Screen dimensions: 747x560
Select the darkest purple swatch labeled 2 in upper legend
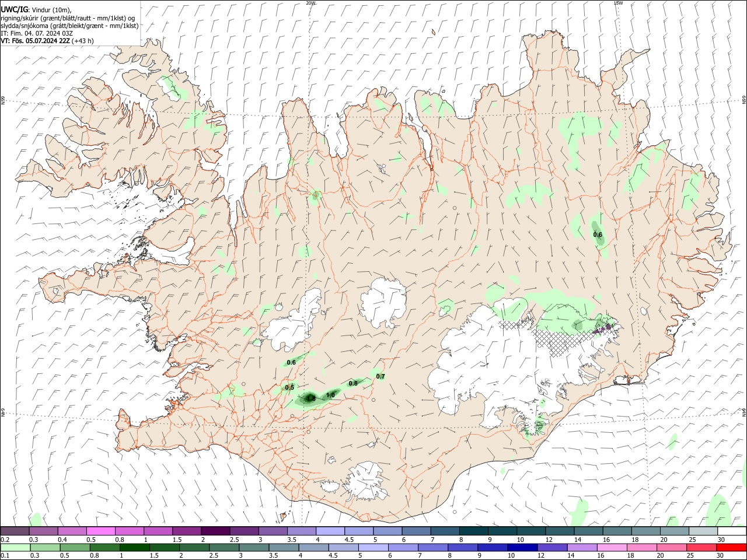click(x=215, y=531)
